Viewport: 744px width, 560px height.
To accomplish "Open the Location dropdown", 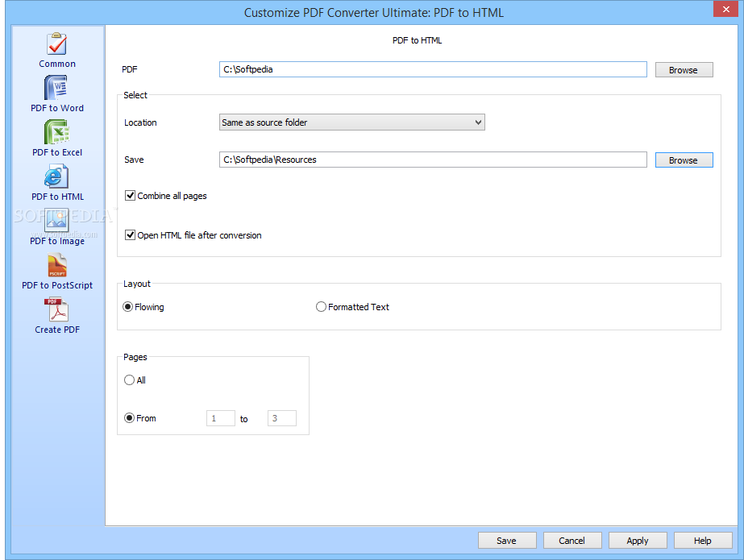I will [351, 122].
